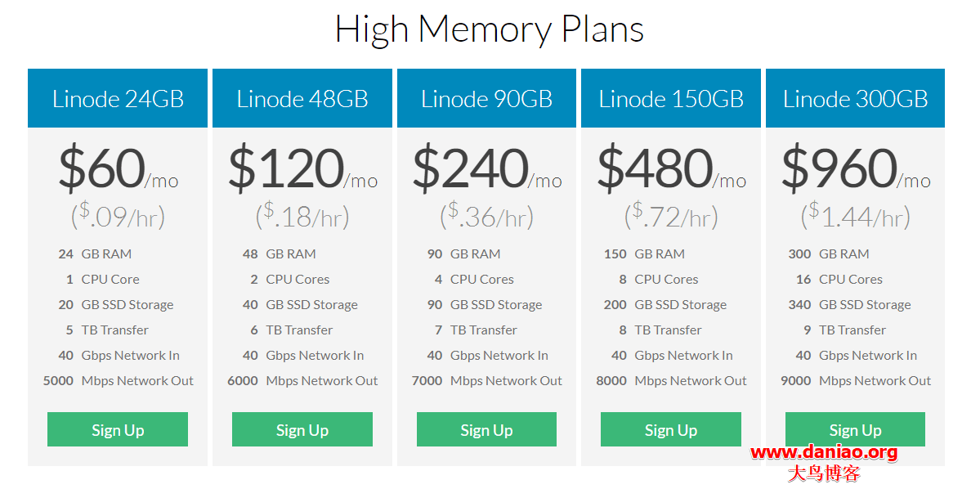This screenshot has height=489, width=980.
Task: Select Sign Up for Linode 300GB
Action: [x=855, y=430]
